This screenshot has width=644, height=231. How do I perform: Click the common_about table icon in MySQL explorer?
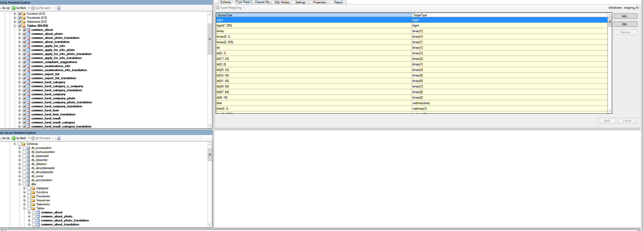(28, 30)
